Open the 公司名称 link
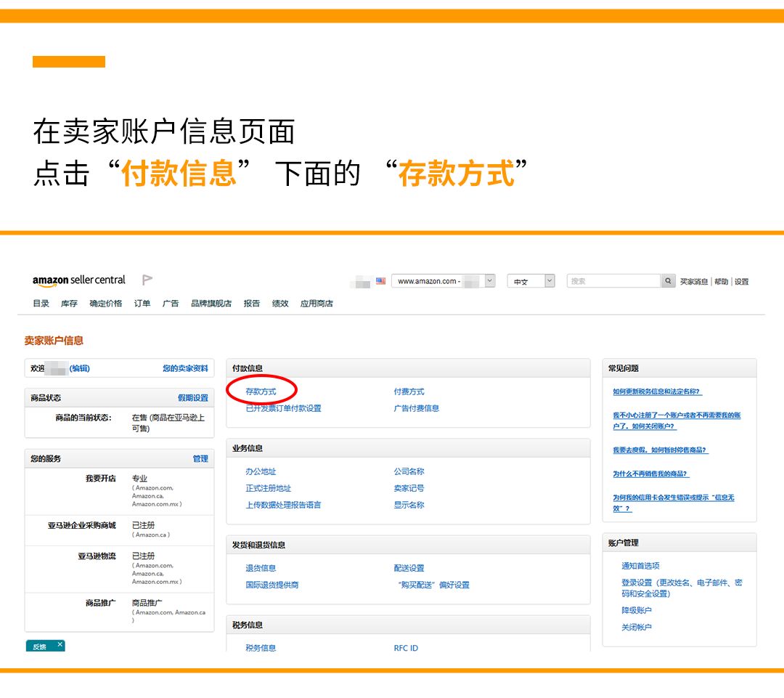The height and width of the screenshot is (698, 784). pos(409,471)
